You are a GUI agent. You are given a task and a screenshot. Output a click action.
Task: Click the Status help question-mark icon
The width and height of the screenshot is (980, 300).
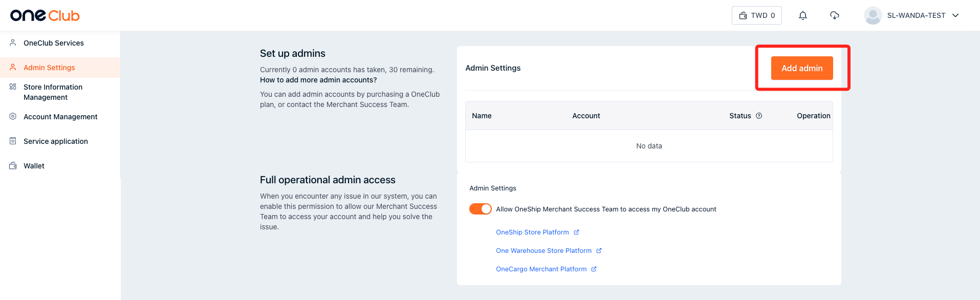click(759, 116)
